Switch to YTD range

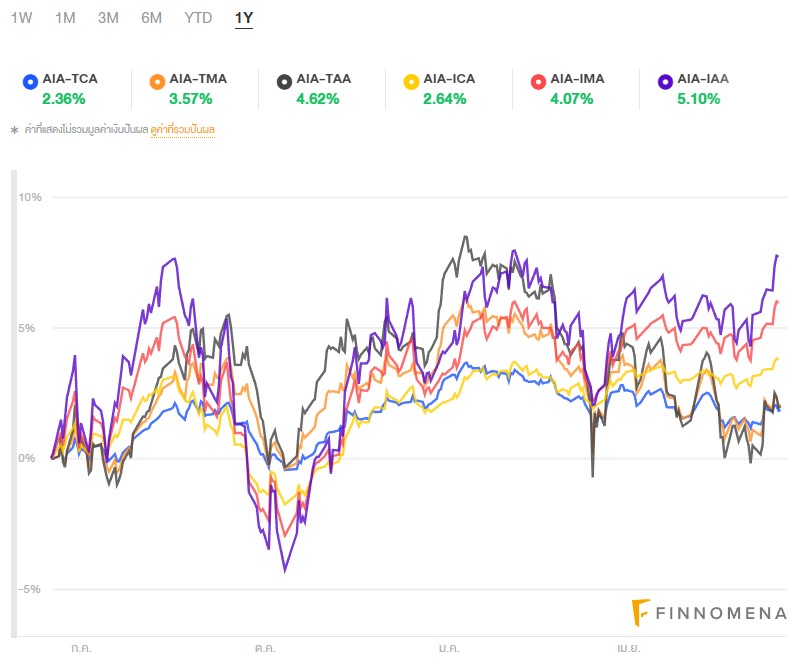[198, 18]
